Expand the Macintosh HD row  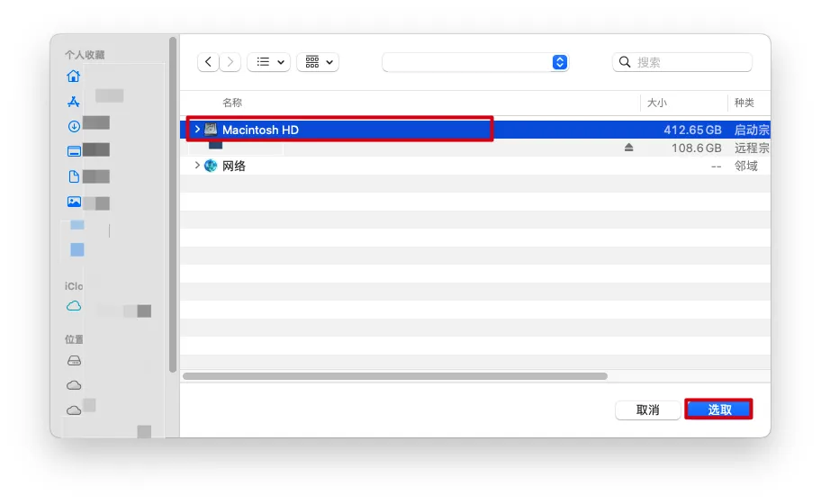pyautogui.click(x=197, y=129)
